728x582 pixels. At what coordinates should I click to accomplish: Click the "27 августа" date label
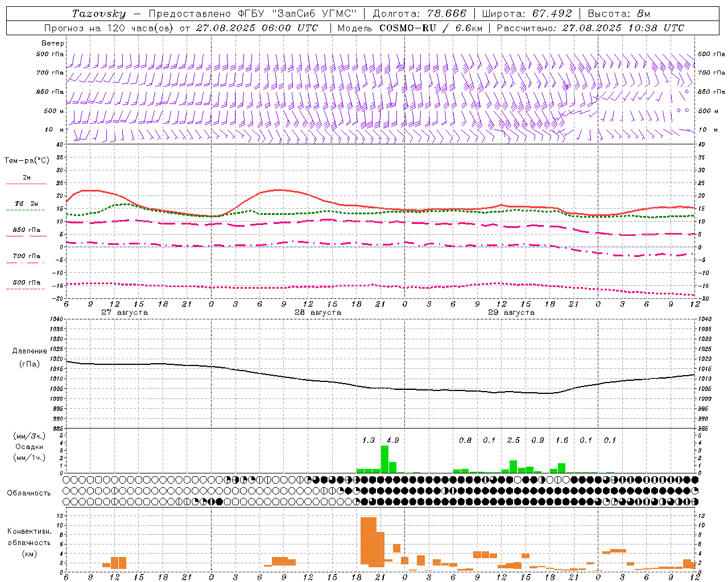[125, 313]
